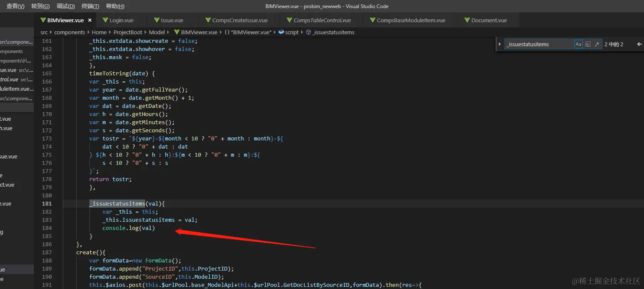Click 'var month = date.getMonth() + 1;'

click(x=142, y=98)
